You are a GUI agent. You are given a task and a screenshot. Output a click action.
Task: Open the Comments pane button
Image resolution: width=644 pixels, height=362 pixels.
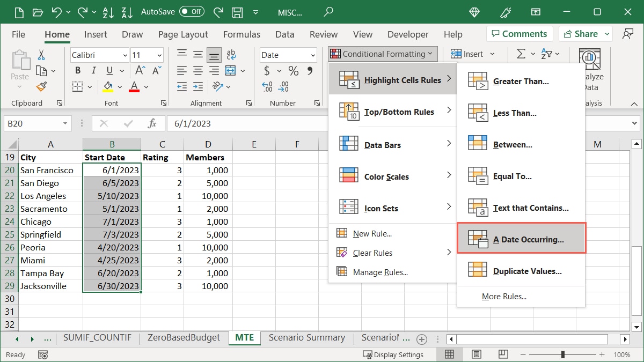(x=517, y=34)
